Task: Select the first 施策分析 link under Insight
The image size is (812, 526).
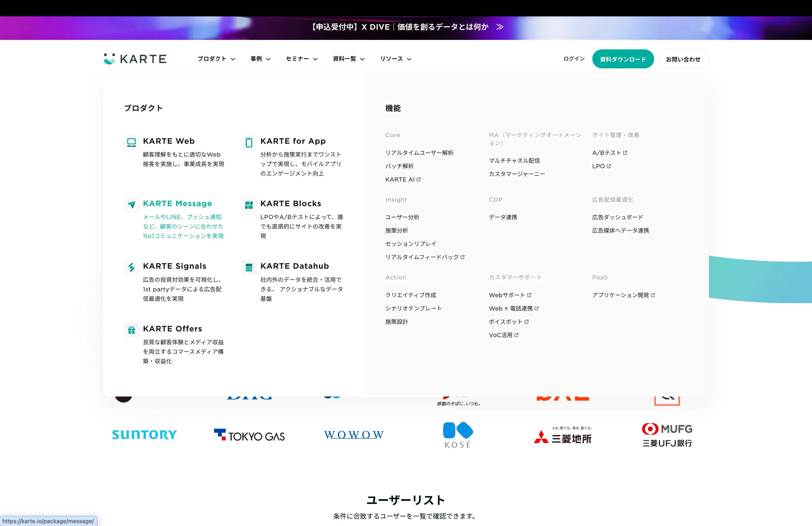Action: click(397, 230)
